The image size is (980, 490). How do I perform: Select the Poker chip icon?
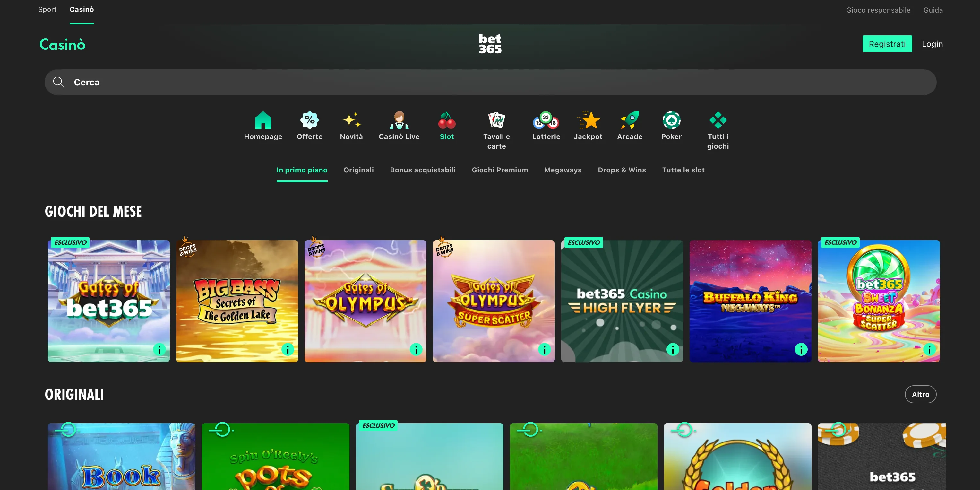671,120
